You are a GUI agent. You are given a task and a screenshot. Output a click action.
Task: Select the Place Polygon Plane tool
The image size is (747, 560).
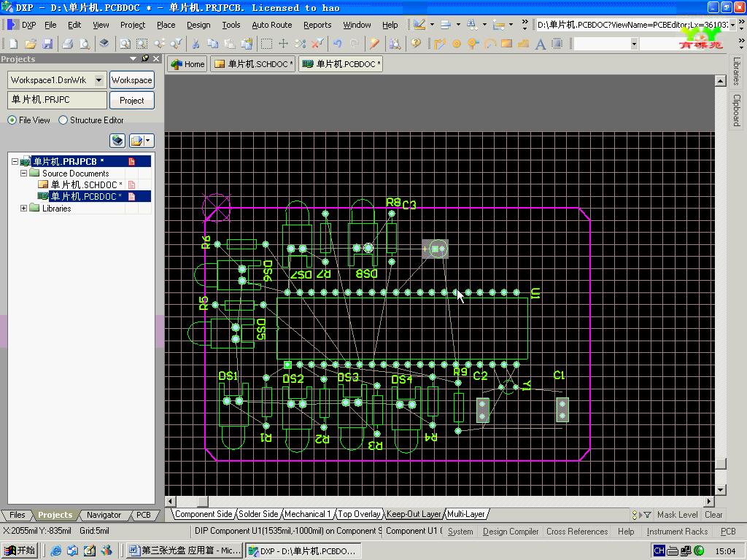click(523, 44)
